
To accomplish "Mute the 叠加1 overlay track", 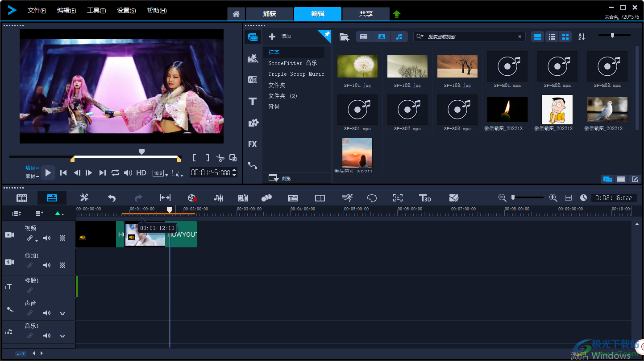I will (47, 265).
